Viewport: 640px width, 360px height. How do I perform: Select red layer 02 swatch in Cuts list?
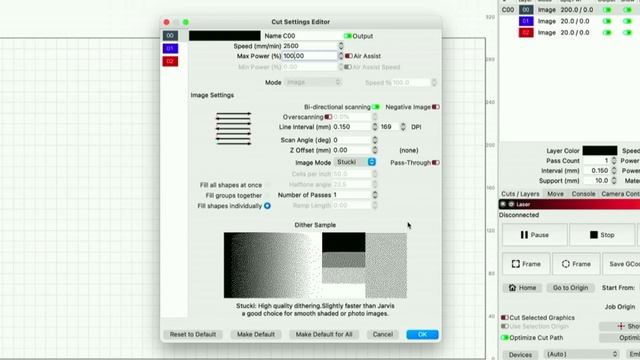(x=526, y=32)
